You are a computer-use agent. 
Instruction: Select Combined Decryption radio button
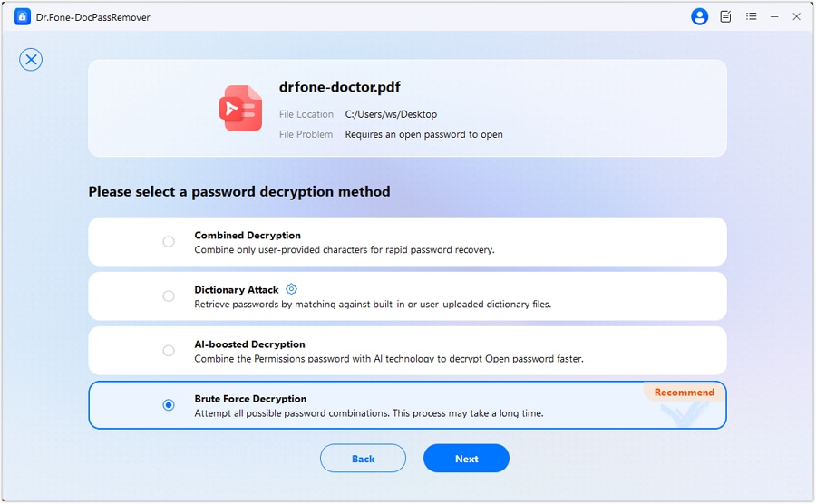click(x=169, y=242)
